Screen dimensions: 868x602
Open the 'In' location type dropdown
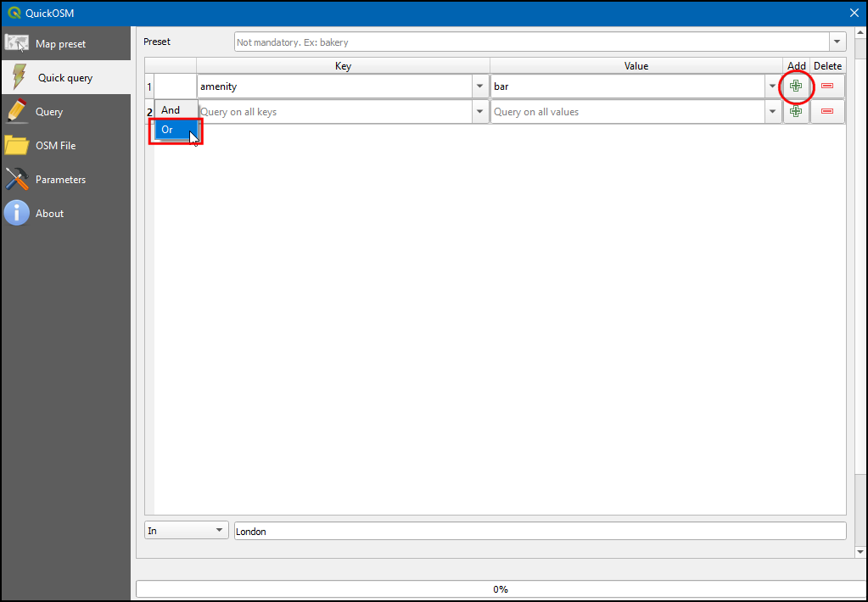coord(186,531)
